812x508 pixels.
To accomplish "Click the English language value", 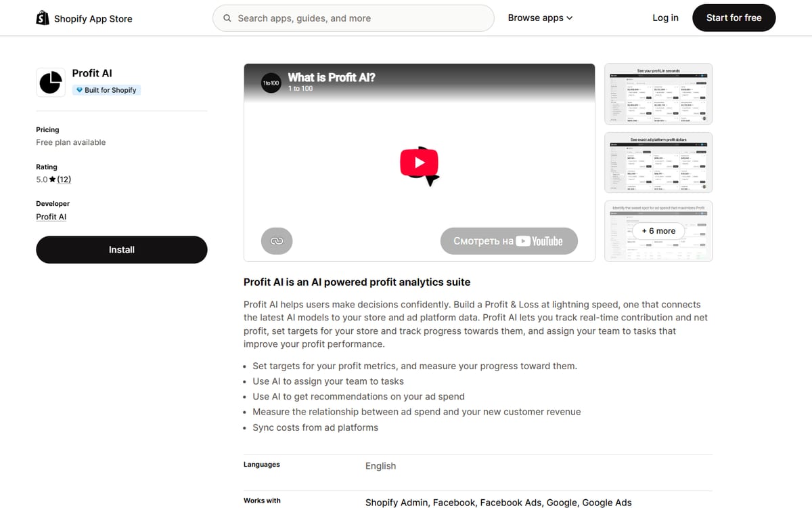I will tap(380, 466).
